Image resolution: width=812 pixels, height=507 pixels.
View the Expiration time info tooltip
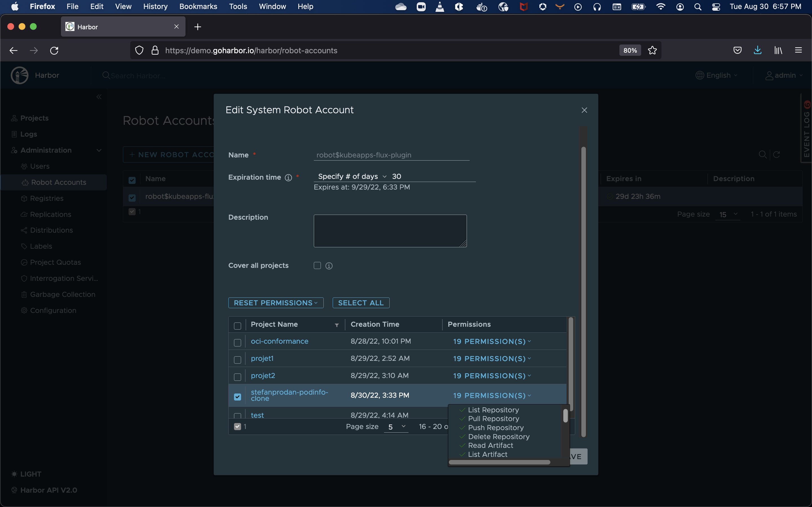pyautogui.click(x=288, y=178)
